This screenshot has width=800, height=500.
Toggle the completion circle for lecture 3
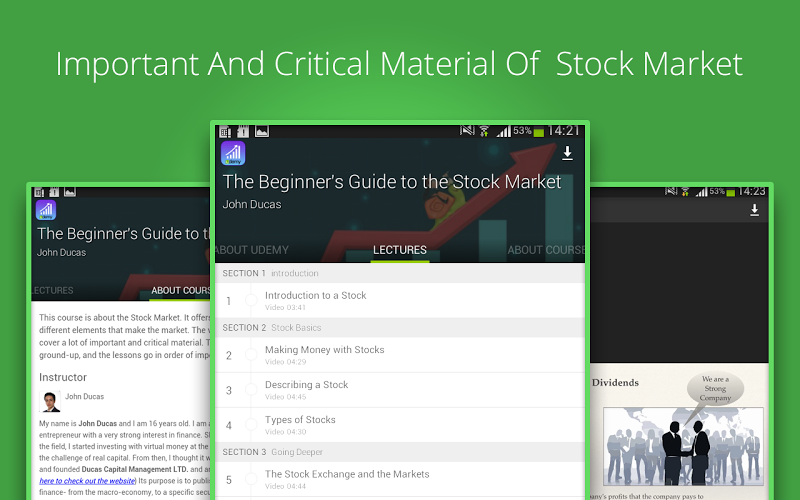(251, 390)
